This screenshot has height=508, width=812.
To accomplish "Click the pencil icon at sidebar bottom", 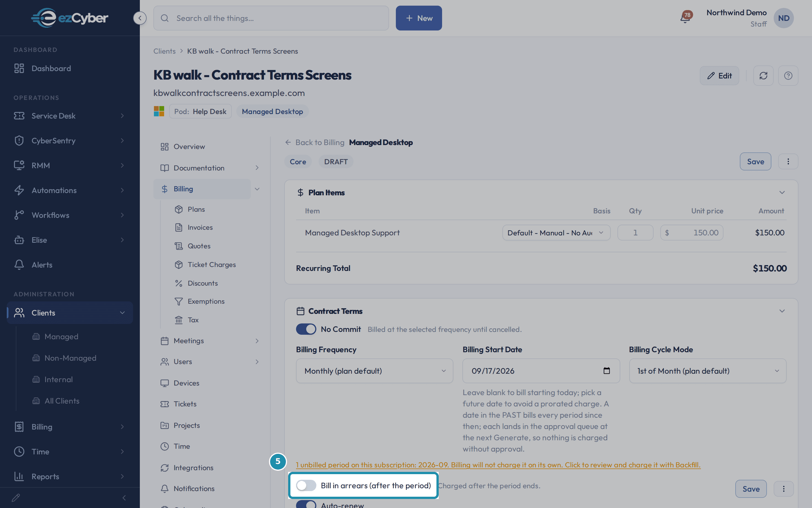I will pos(16,498).
